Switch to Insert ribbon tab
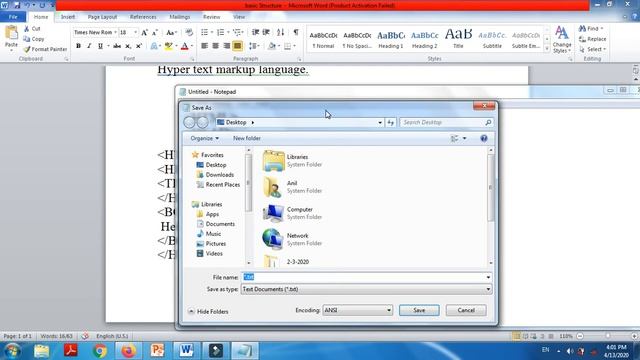 pos(68,17)
